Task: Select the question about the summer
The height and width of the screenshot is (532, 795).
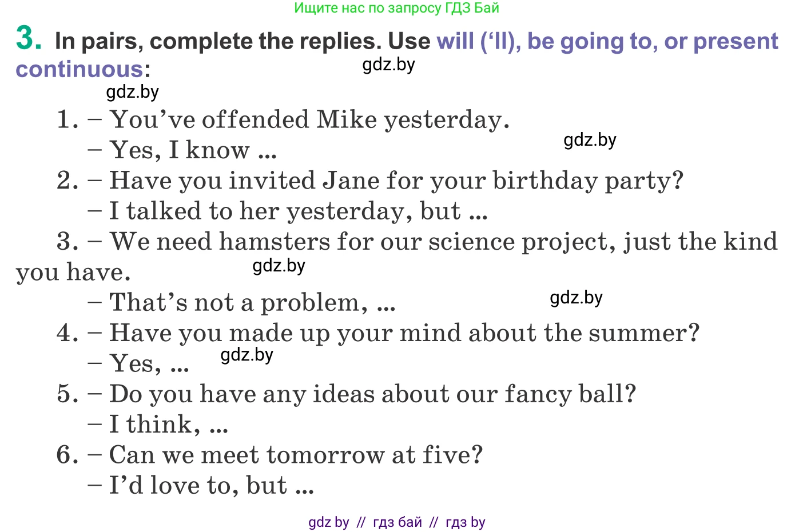Action: 404,333
